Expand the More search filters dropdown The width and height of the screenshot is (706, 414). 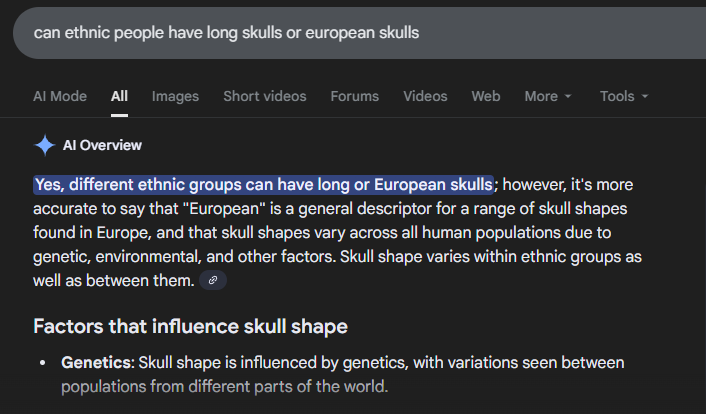(548, 96)
